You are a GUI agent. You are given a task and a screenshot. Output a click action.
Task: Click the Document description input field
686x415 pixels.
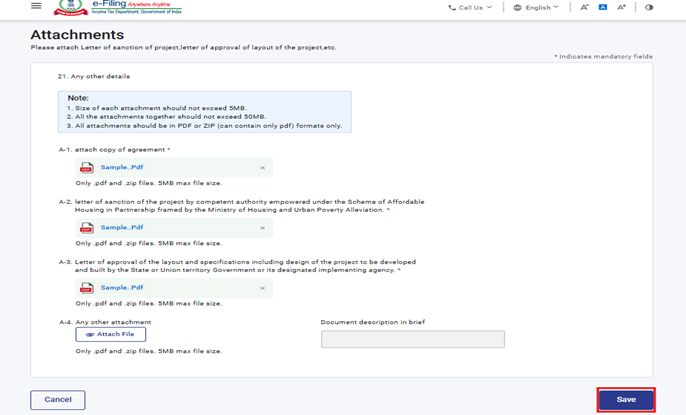click(412, 340)
